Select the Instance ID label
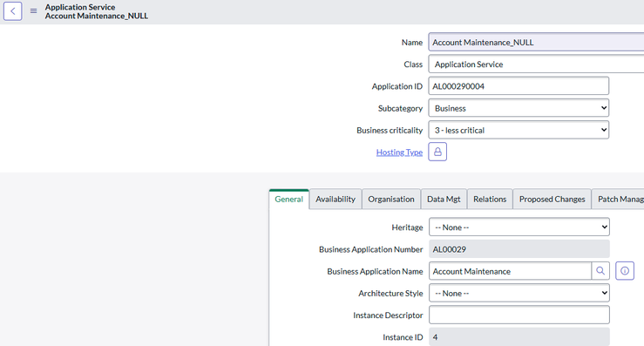 tap(403, 337)
